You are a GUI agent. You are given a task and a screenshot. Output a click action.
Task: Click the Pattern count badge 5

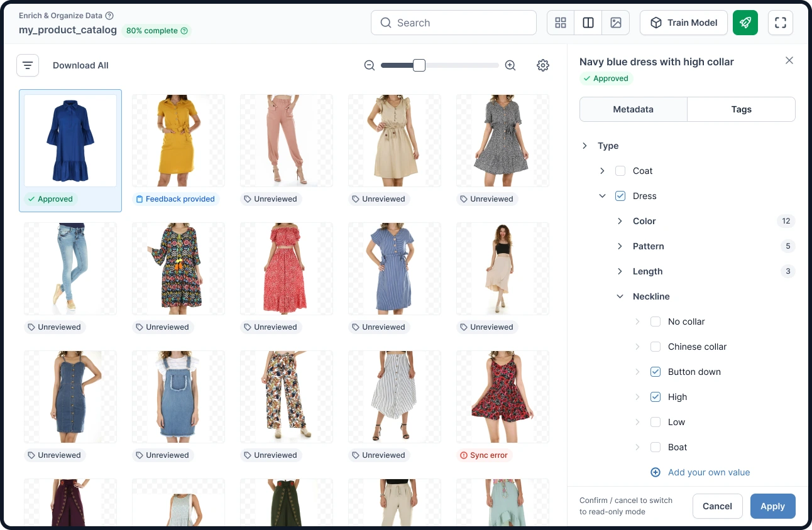click(x=788, y=246)
